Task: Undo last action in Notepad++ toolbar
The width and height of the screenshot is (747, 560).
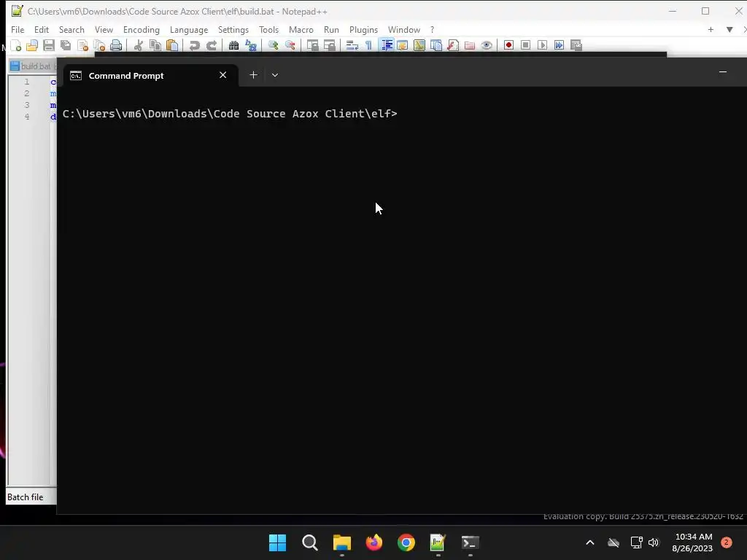Action: [194, 45]
